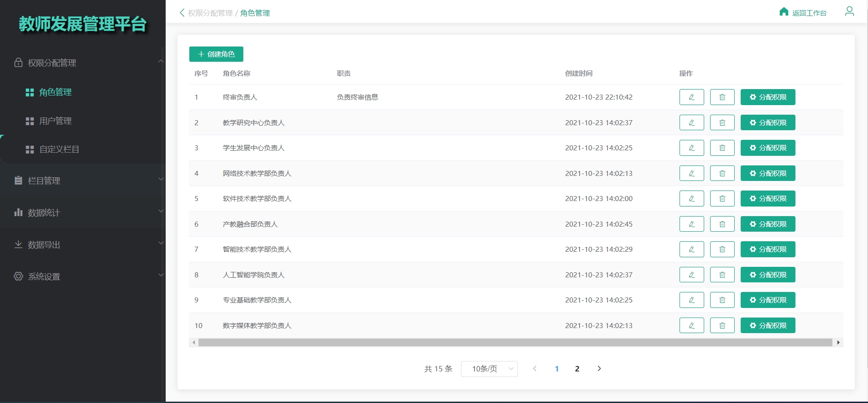Delete the 终审负责人 role via trash icon
Screen dimensions: 868x403
tap(722, 97)
